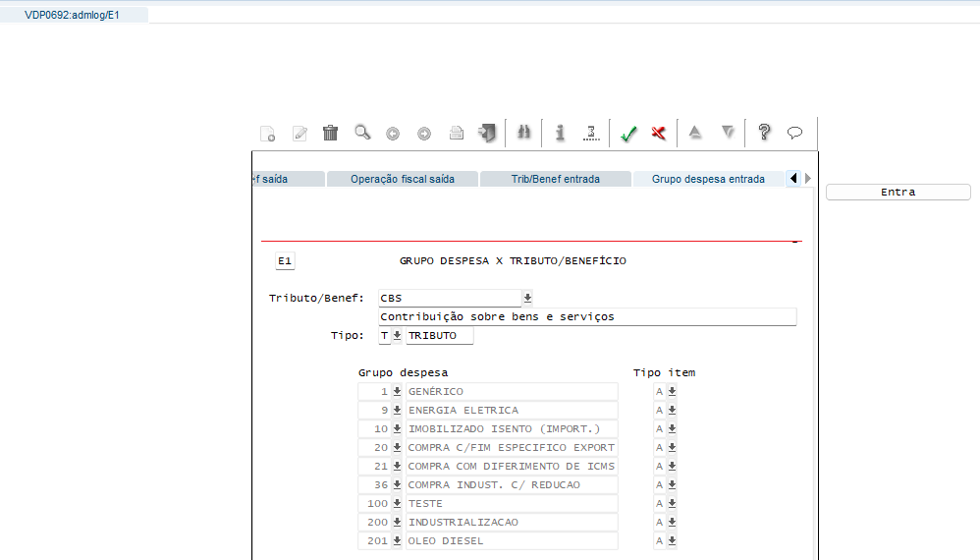Open the partially visible 'f saída' tab
980x560 pixels.
pyautogui.click(x=288, y=179)
